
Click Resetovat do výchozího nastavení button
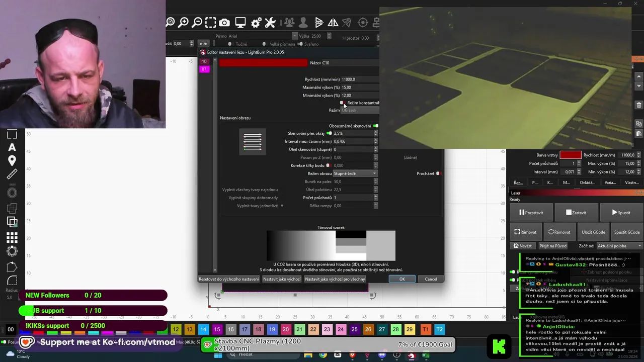tap(229, 279)
